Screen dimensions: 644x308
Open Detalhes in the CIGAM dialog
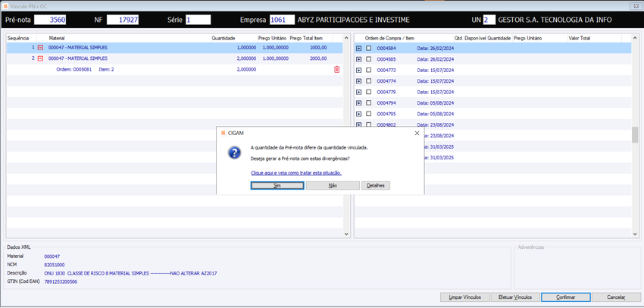376,185
